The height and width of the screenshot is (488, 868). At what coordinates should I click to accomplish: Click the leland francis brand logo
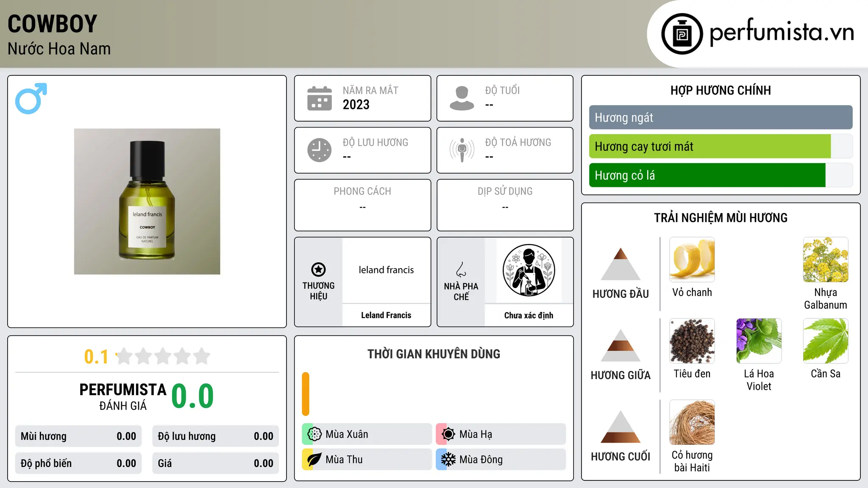click(386, 270)
